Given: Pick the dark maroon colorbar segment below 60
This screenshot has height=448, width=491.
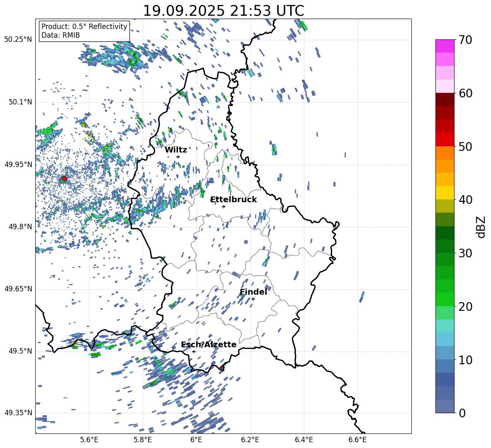Looking at the screenshot, I should (445, 99).
